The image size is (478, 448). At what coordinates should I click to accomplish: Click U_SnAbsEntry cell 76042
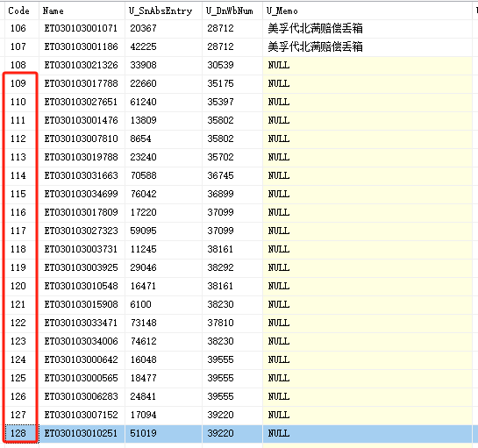click(163, 194)
